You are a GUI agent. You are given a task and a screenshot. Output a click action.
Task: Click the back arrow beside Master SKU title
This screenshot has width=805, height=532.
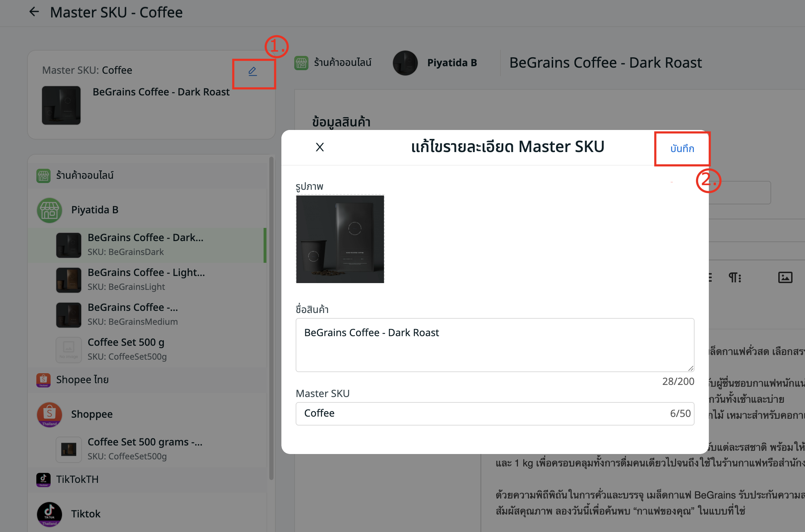[x=34, y=12]
